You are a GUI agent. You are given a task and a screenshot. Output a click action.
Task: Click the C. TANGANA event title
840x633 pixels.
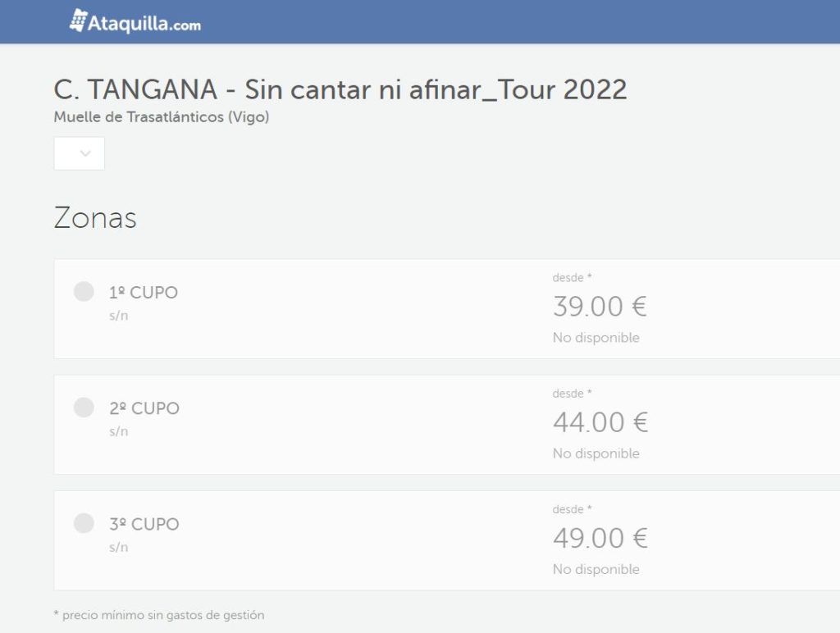pyautogui.click(x=340, y=89)
